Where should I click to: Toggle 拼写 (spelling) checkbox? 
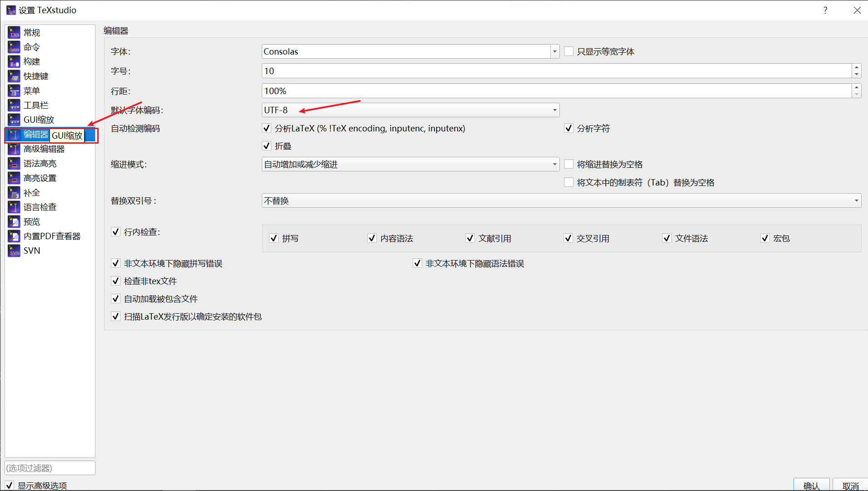point(274,238)
